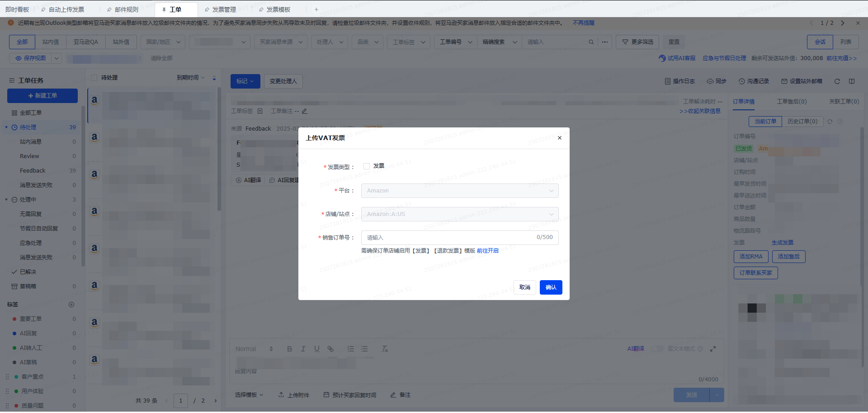This screenshot has width=868, height=413.
Task: Open the three-dots more options in filter bar
Action: tap(605, 42)
